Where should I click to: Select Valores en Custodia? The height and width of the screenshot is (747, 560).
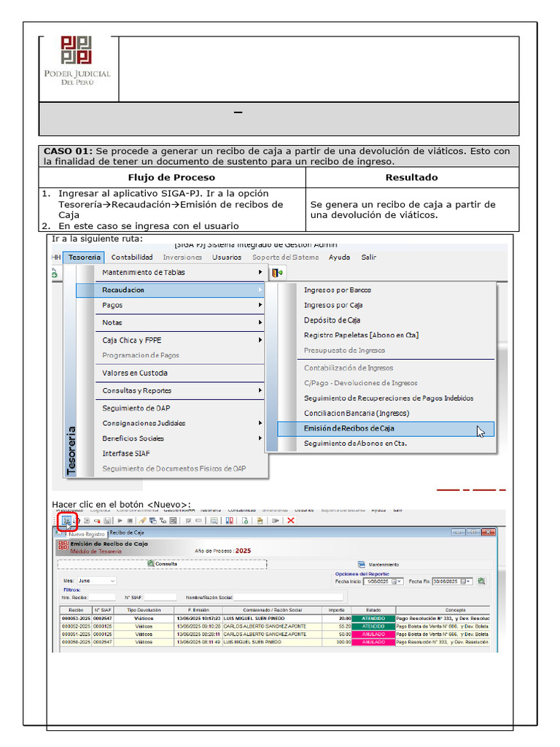tap(135, 373)
